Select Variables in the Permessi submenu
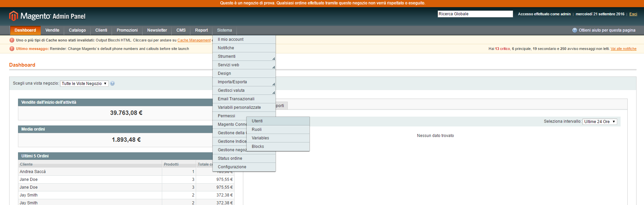 coord(278,138)
